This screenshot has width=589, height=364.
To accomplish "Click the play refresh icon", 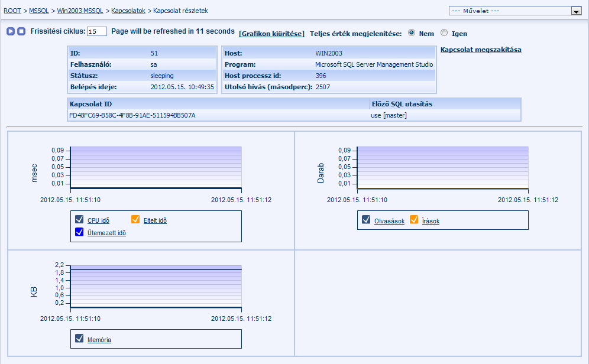I will [11, 31].
